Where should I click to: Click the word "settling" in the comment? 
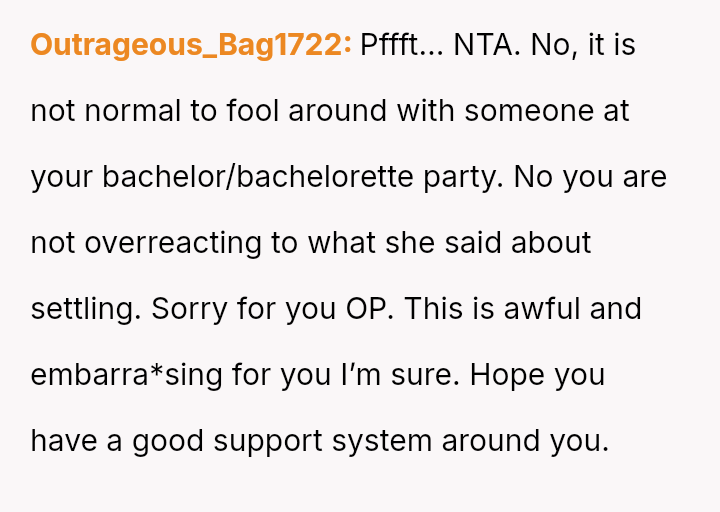coord(86,309)
